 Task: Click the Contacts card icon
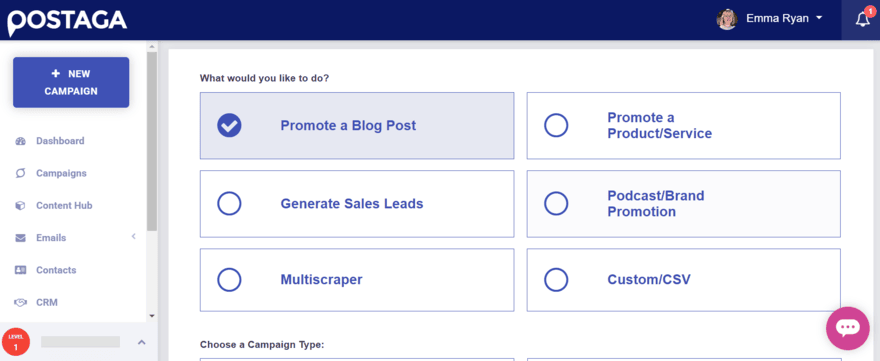[21, 270]
